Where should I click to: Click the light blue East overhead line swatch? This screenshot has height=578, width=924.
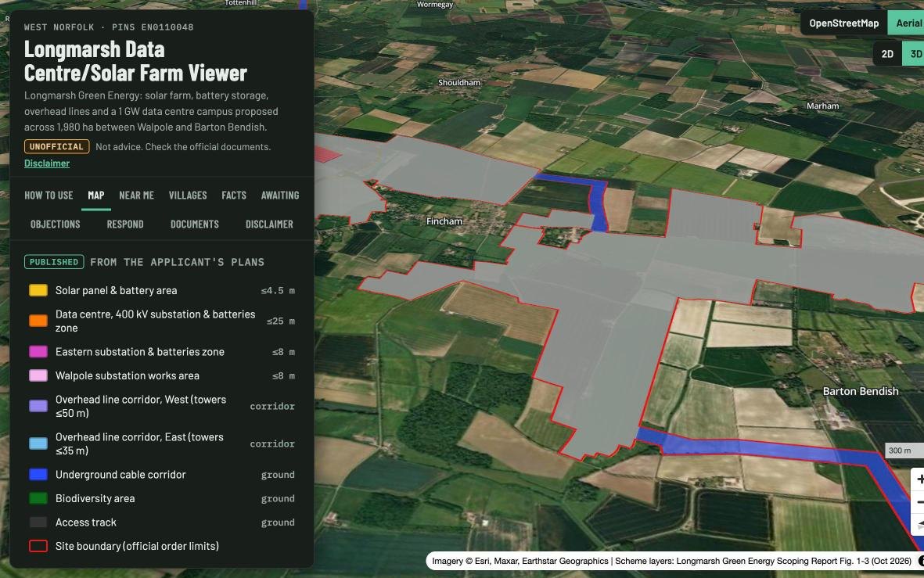point(38,443)
